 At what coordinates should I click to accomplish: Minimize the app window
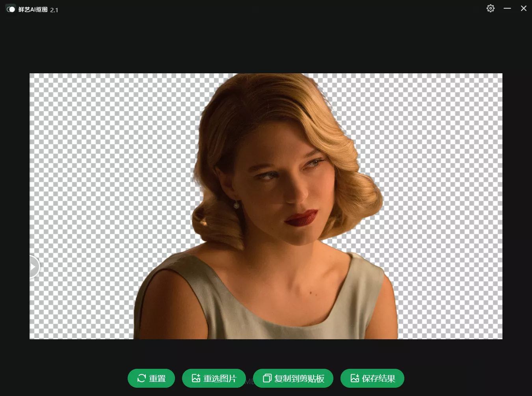(x=507, y=8)
